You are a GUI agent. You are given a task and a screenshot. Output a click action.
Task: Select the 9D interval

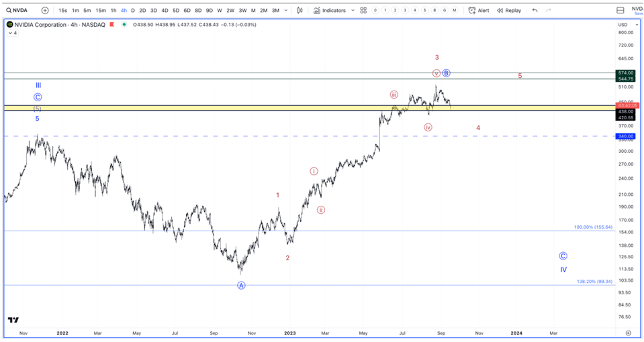(x=209, y=10)
